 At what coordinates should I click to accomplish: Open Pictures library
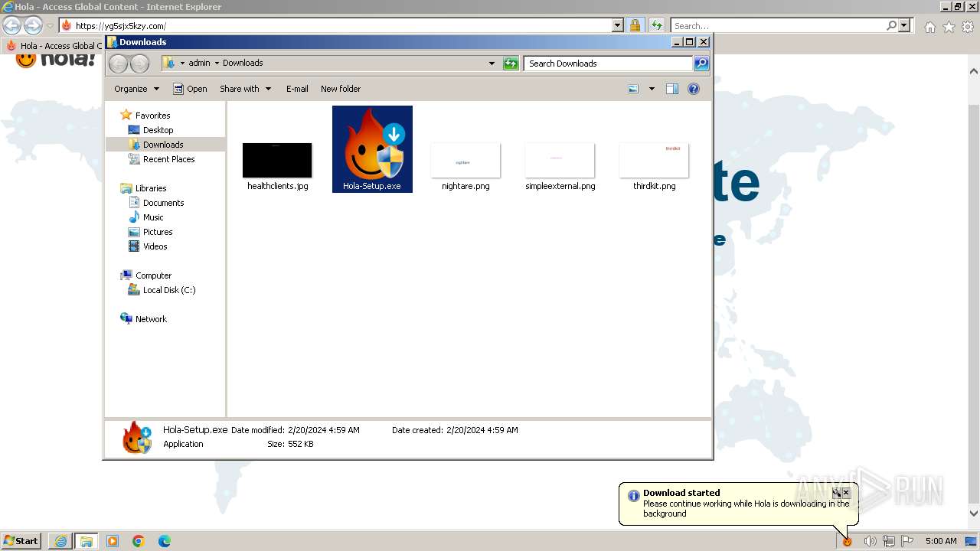pos(158,232)
